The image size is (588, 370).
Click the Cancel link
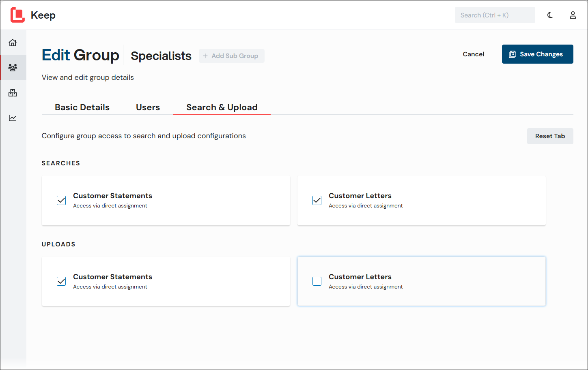[473, 54]
